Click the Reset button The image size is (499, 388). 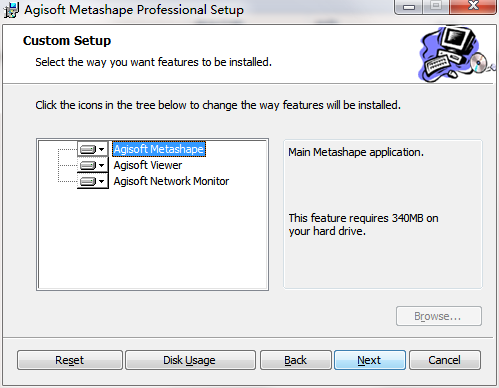click(70, 360)
